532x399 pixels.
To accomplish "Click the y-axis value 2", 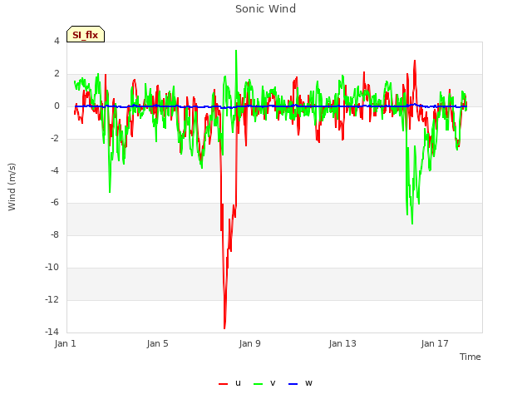I will tap(57, 73).
